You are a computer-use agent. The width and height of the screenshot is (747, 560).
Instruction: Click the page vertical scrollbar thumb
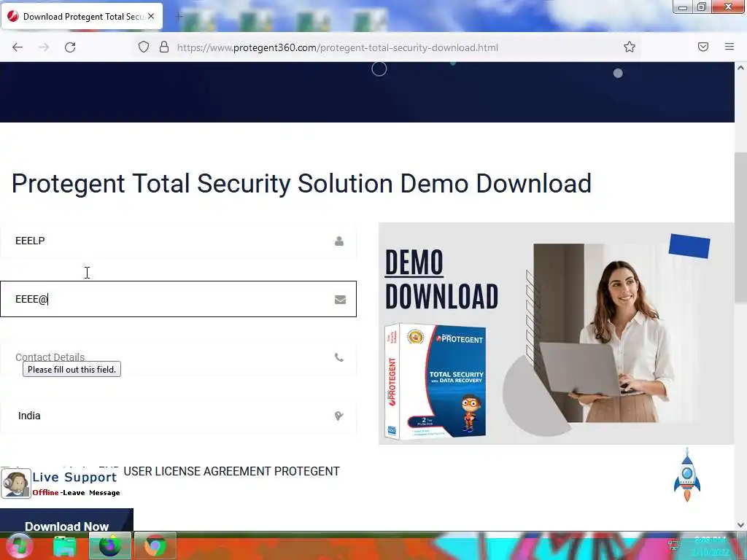[x=740, y=227]
